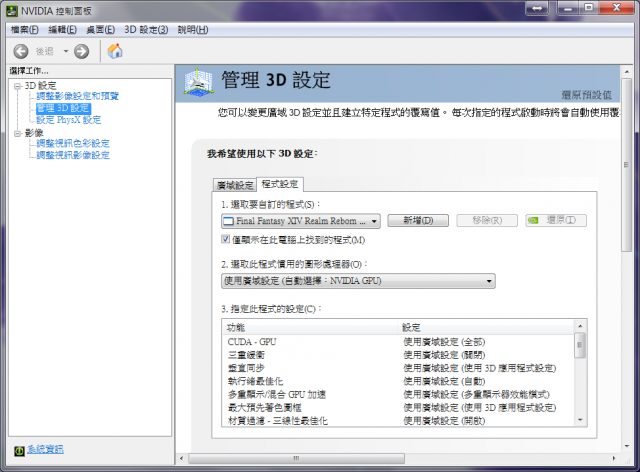Click the 設定 column header

click(x=486, y=327)
